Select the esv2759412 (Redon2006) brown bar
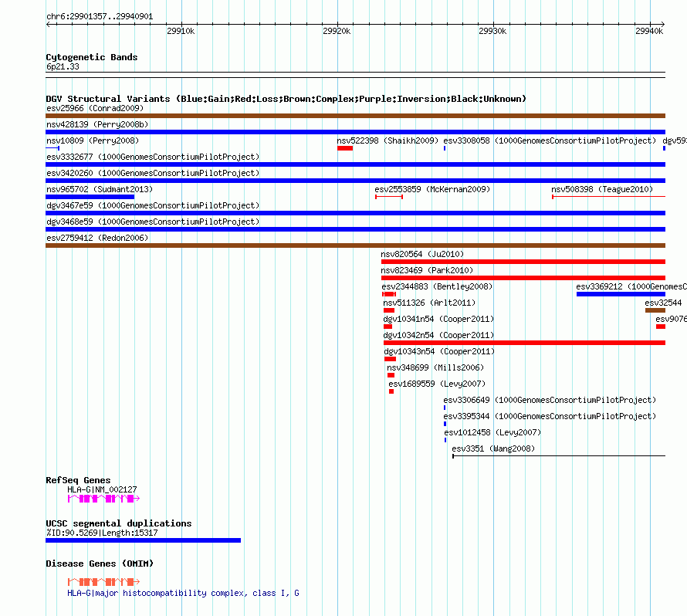This screenshot has width=687, height=616. pos(355,245)
